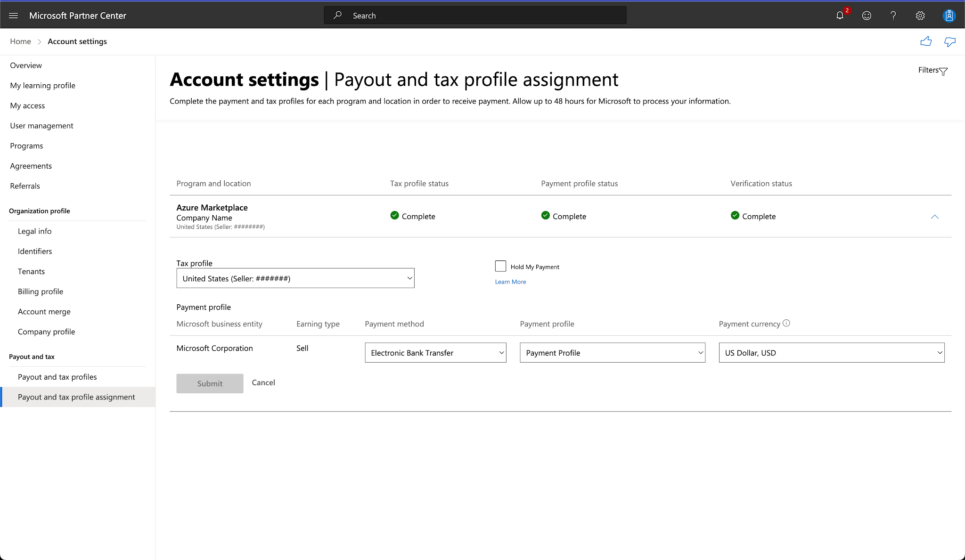
Task: Click the thumbs down icon
Action: click(x=950, y=42)
